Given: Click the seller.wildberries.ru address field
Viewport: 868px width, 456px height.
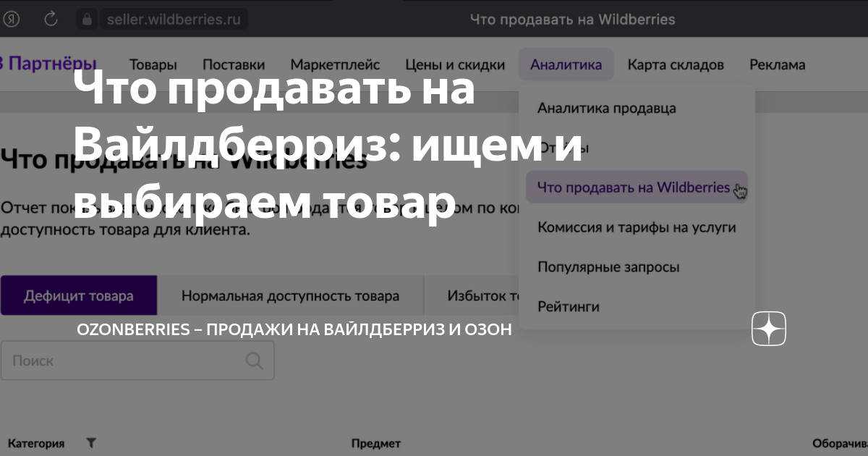Looking at the screenshot, I should click(x=173, y=20).
